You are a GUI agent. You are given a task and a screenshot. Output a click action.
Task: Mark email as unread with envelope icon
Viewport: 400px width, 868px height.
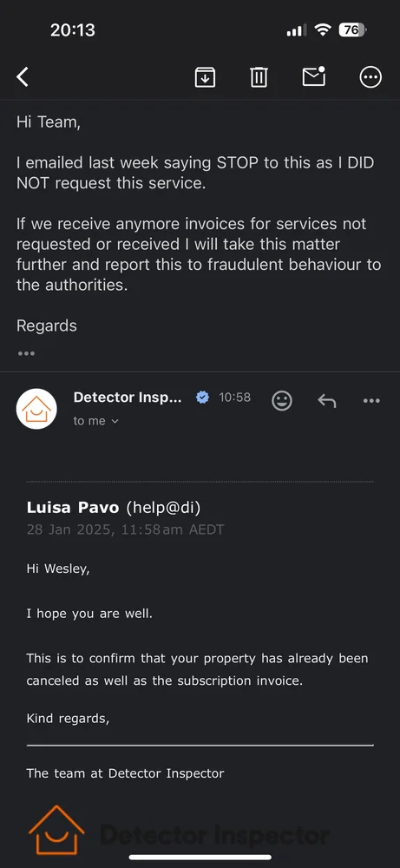(314, 76)
